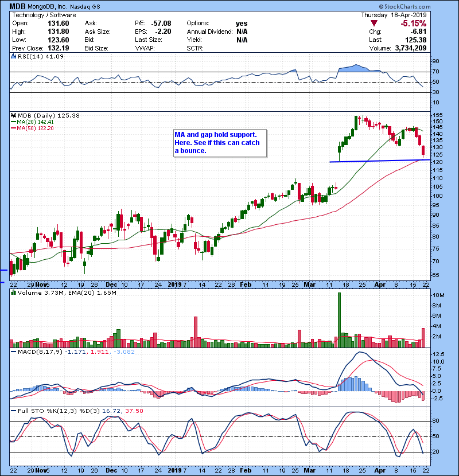The height and width of the screenshot is (476, 459).
Task: Click the volume bars icon beside Volume label
Action: [13, 292]
